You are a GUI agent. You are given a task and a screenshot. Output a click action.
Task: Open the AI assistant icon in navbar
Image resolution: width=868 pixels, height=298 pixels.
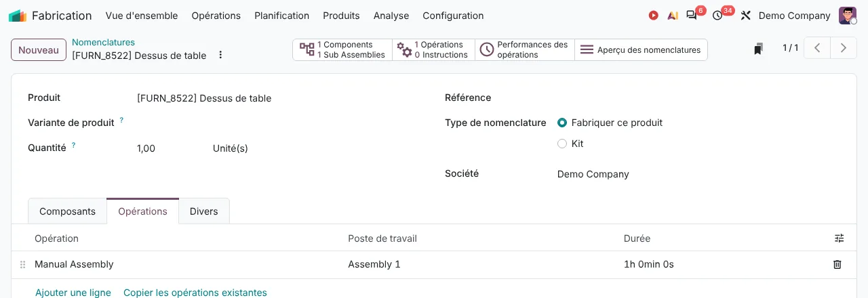point(673,16)
